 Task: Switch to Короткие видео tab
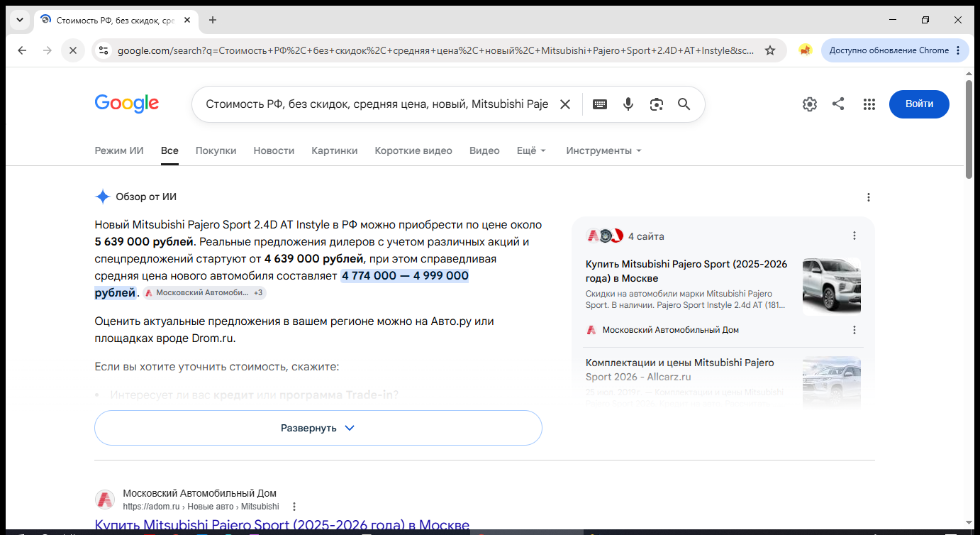point(413,150)
